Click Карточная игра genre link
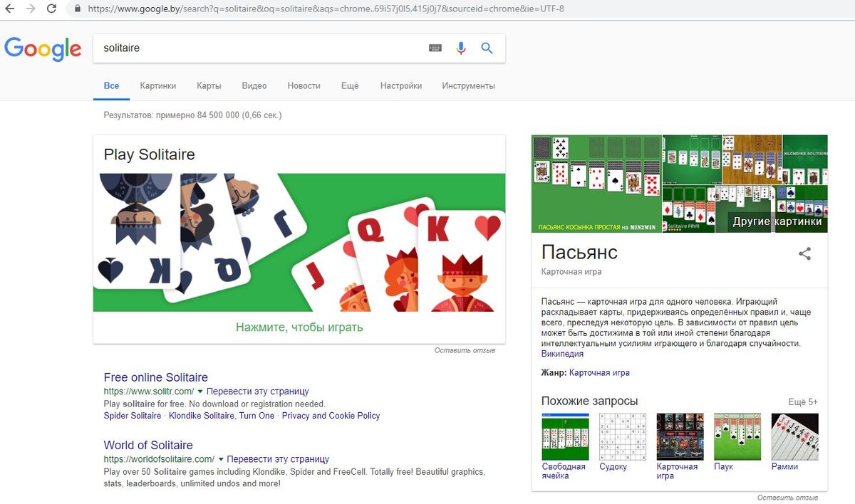The height and width of the screenshot is (504, 855). pyautogui.click(x=599, y=373)
